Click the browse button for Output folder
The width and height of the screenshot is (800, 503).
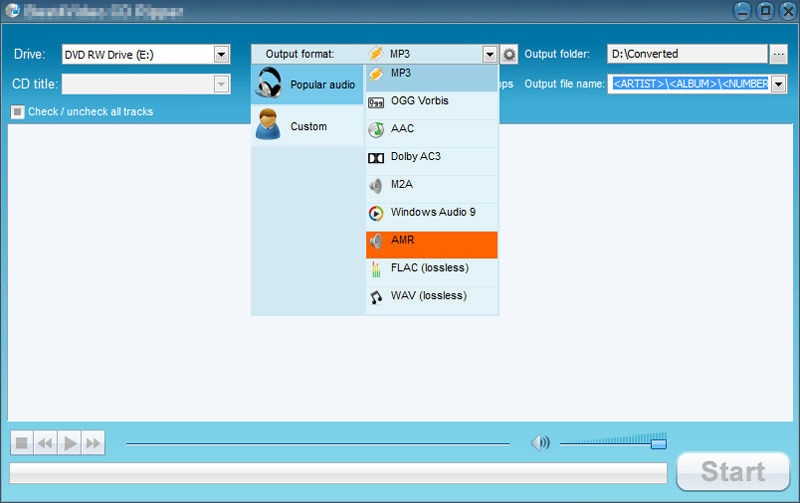(x=779, y=54)
